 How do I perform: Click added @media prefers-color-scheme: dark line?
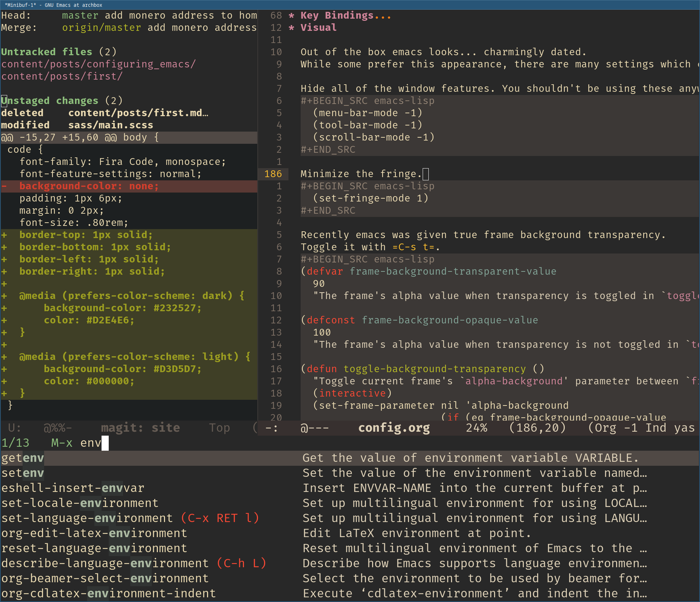coord(129,296)
